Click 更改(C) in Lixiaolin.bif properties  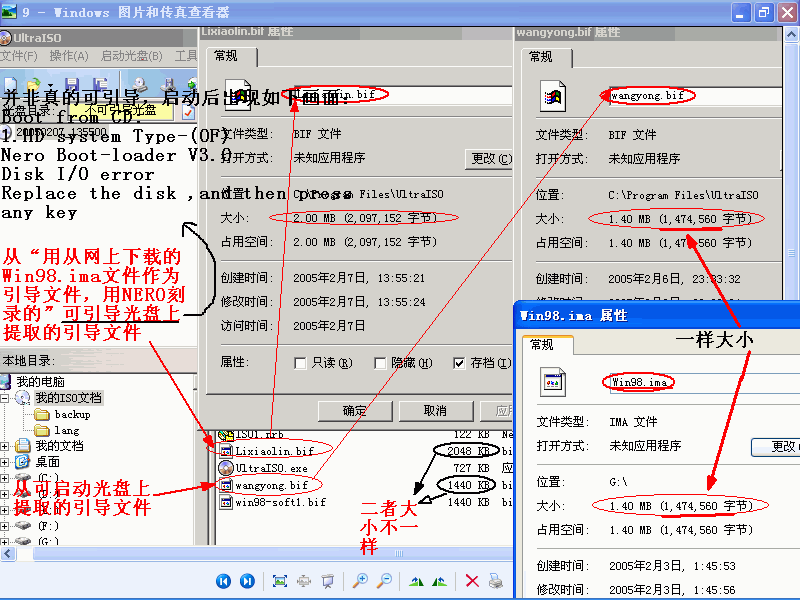point(489,159)
